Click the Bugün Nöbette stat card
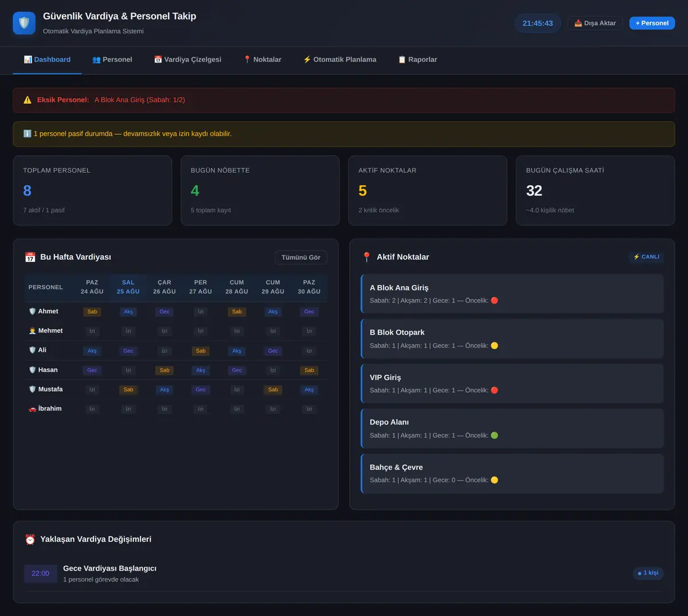This screenshot has height=616, width=688. coord(260,190)
